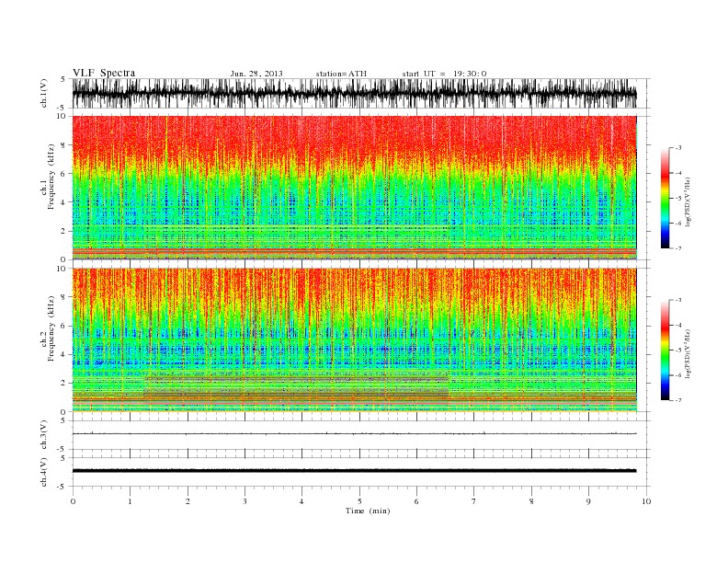Click the "VLF Spectra" plot title
This screenshot has height=563, width=728.
click(x=104, y=73)
